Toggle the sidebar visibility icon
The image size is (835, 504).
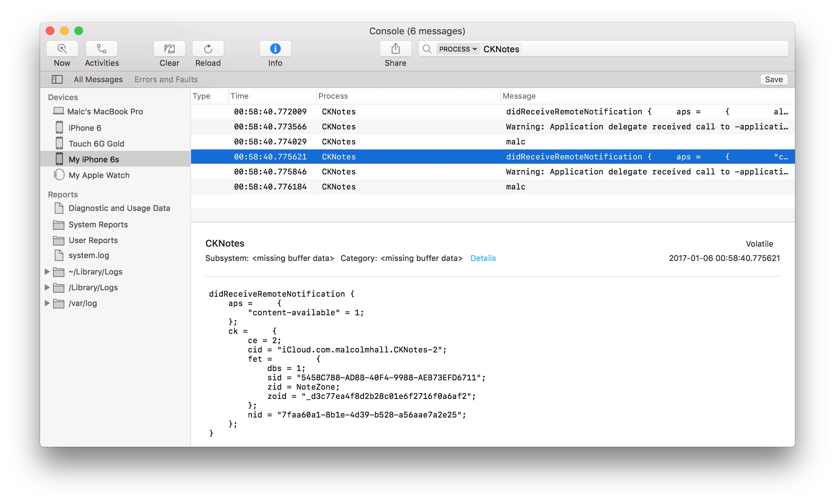click(57, 79)
